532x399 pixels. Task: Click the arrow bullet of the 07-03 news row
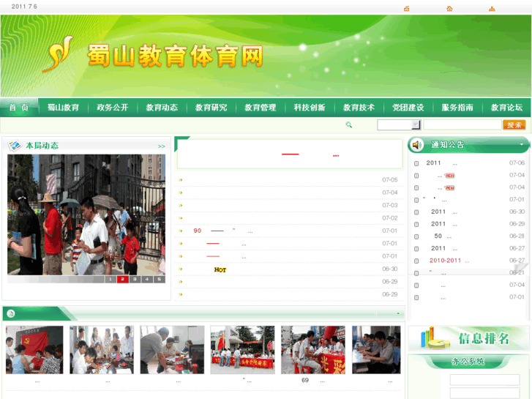181,206
